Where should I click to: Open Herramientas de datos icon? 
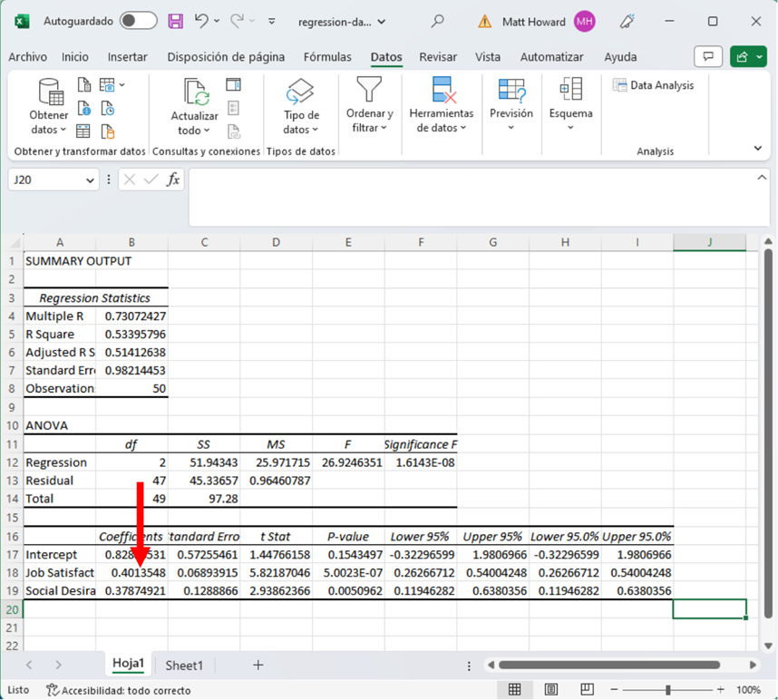pos(442,91)
